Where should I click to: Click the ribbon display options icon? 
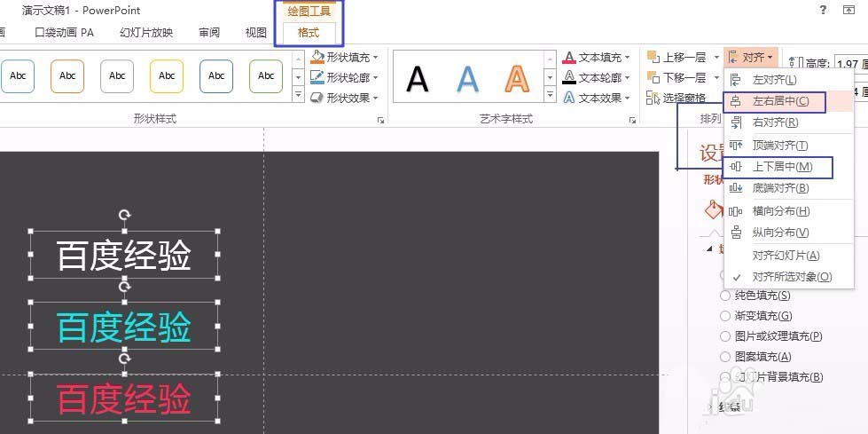[x=848, y=10]
